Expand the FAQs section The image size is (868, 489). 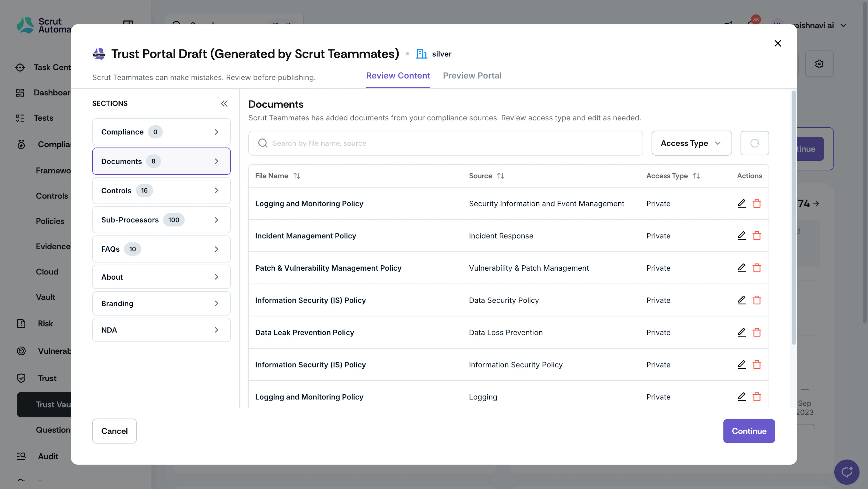pyautogui.click(x=161, y=249)
